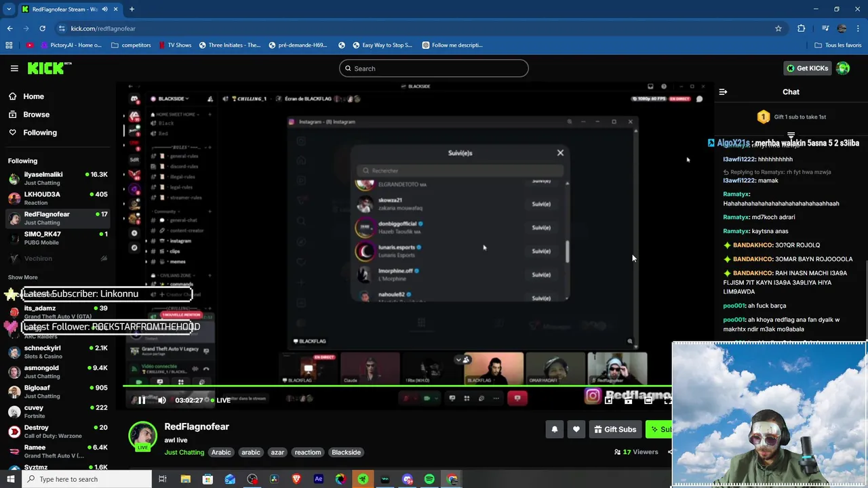Click the Blackside tag
Viewport: 868px width, 488px height.
pyautogui.click(x=346, y=452)
